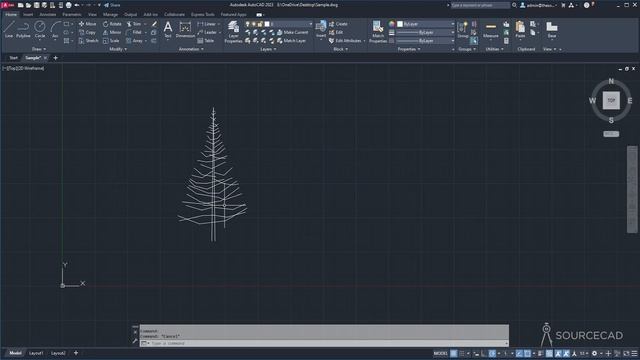Select the Dimension tool
640x360 pixels.
185,30
